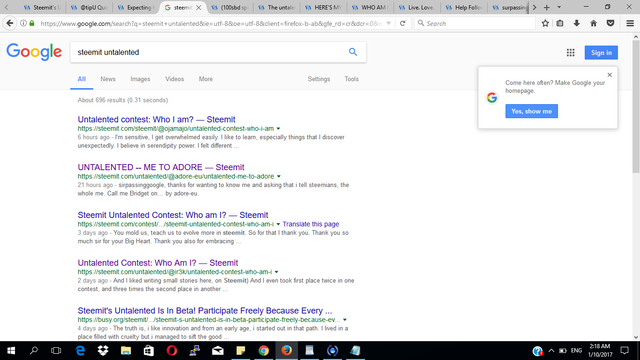Open the Firefox hamburger menu
This screenshot has width=640, height=360.
click(630, 23)
